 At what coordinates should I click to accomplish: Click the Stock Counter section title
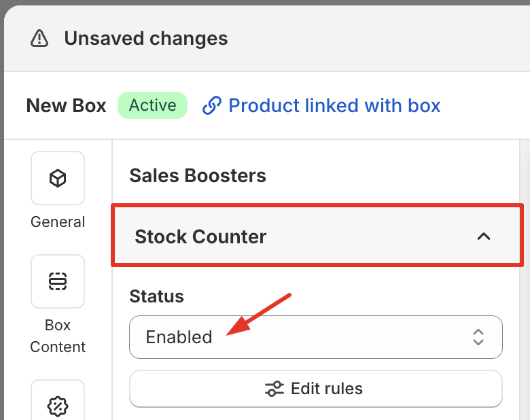[200, 237]
